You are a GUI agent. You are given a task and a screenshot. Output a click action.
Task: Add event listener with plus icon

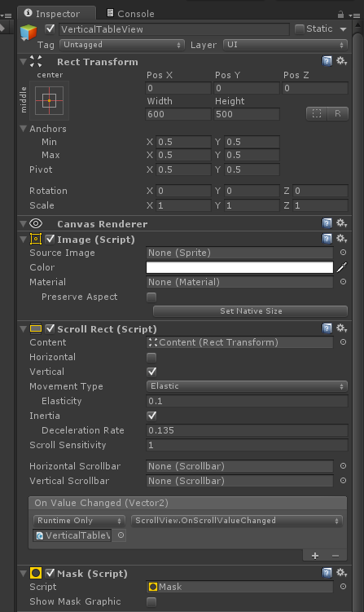(315, 556)
